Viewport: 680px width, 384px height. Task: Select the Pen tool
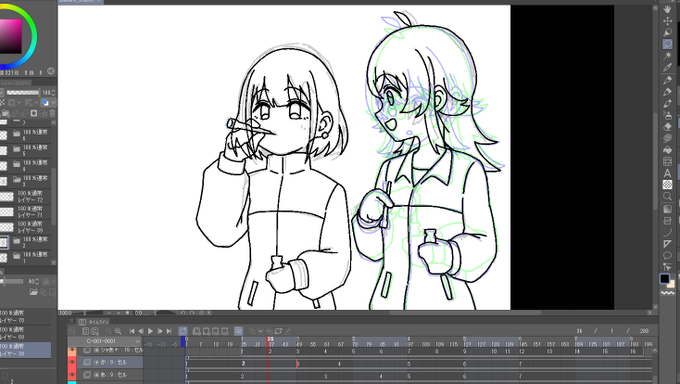667,80
